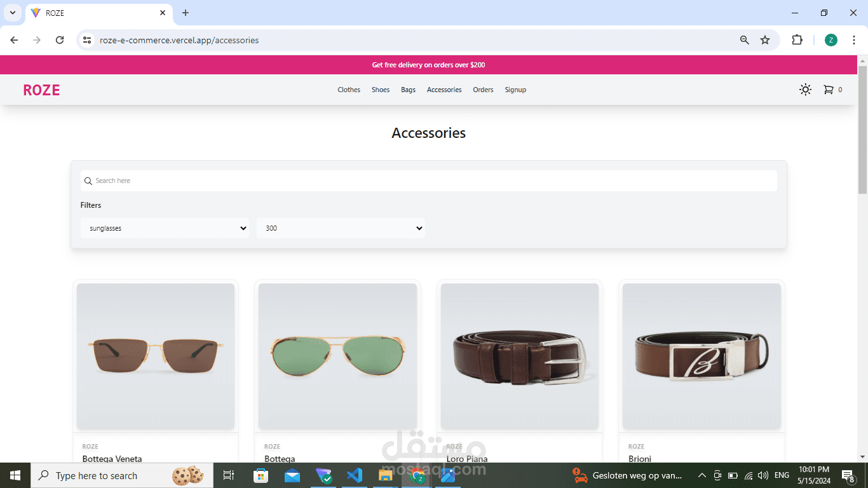Open Visual Studio Code from taskbar
The image size is (868, 488).
pyautogui.click(x=355, y=475)
